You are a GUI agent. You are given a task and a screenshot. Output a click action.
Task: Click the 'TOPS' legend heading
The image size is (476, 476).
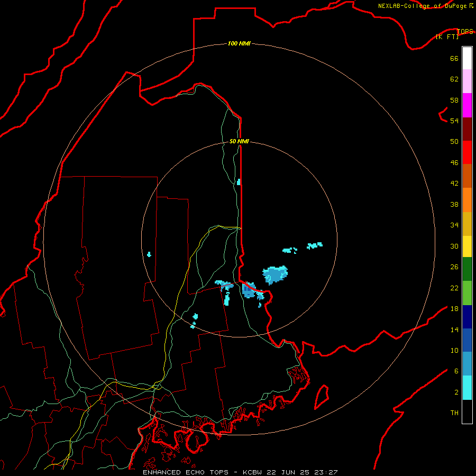point(465,31)
